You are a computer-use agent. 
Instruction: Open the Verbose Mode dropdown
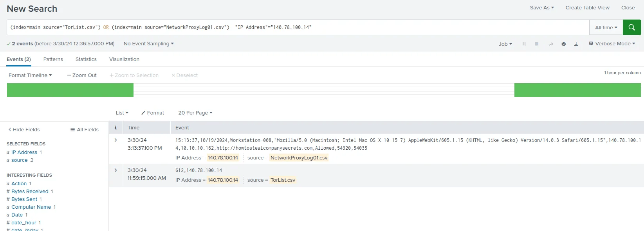point(612,44)
